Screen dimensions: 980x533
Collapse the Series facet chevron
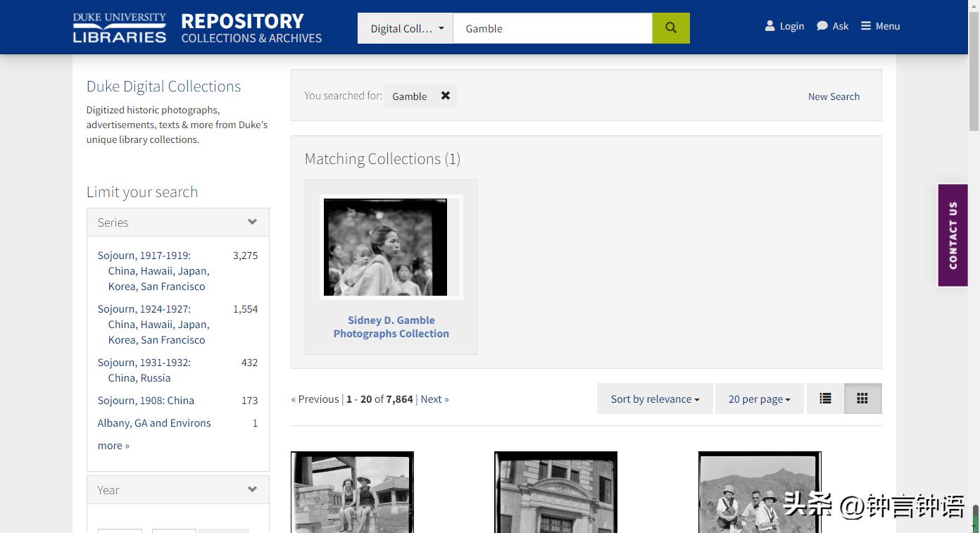coord(252,222)
